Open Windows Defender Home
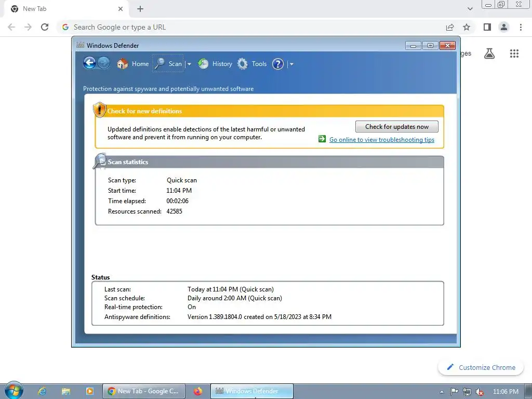 coord(132,63)
